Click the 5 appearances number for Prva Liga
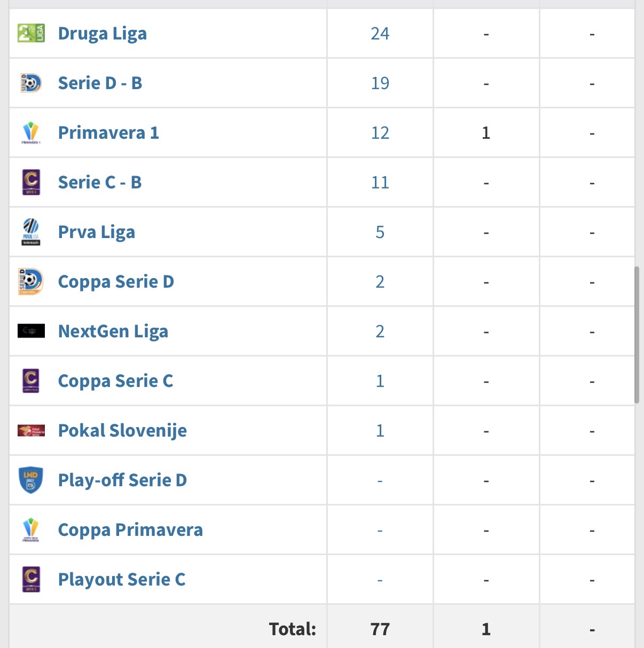 click(380, 232)
